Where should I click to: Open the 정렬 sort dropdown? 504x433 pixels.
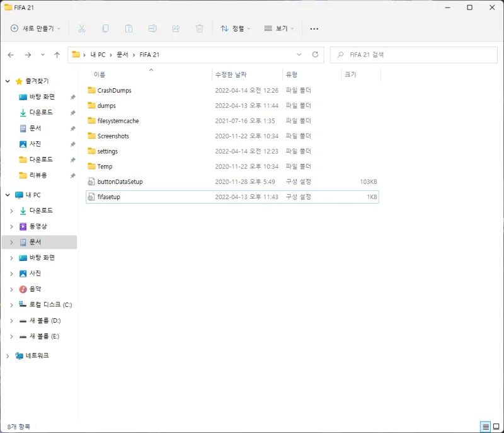click(235, 28)
